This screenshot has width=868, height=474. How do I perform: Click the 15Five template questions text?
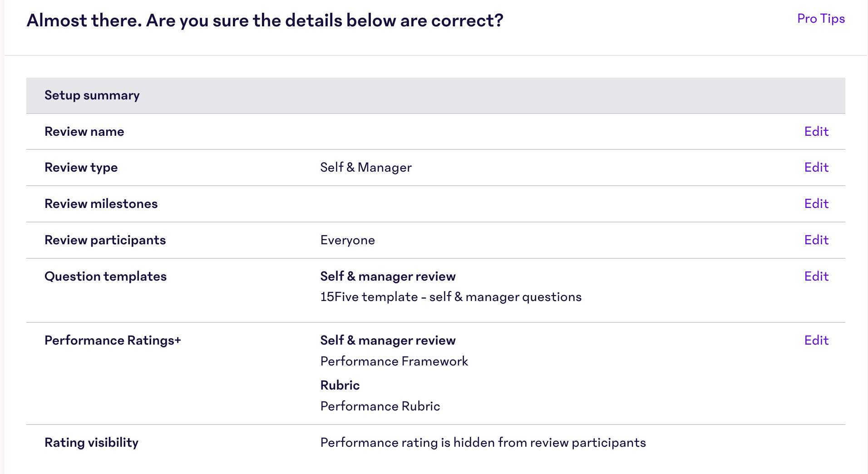coord(451,297)
